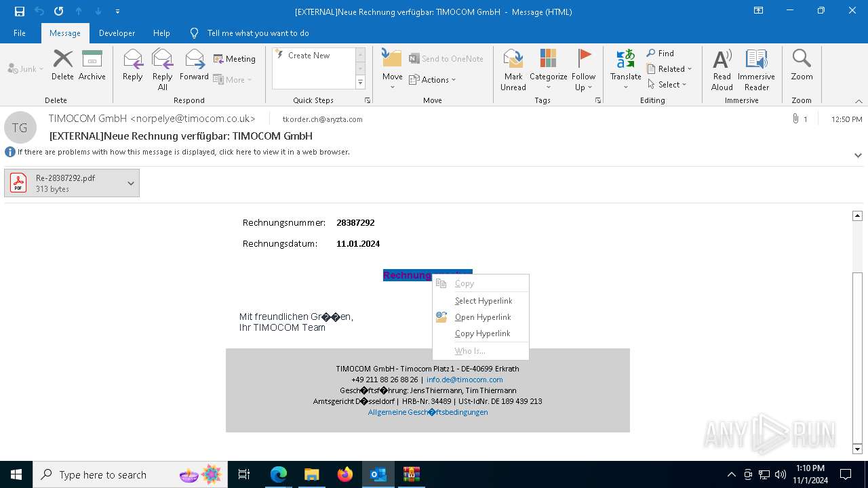Open the Select dropdown
Viewport: 868px width, 488px height.
click(667, 85)
